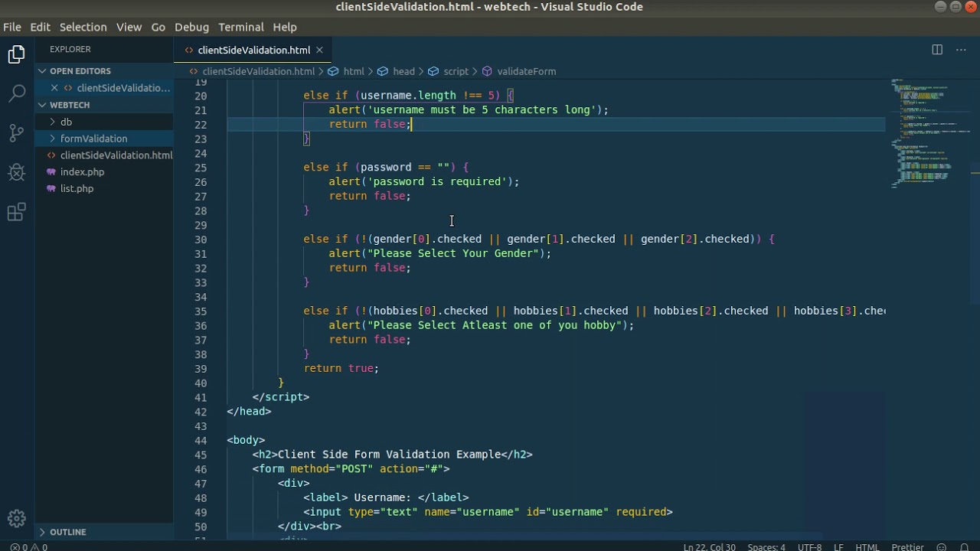This screenshot has height=551, width=980.
Task: Open the Extensions view
Action: click(x=17, y=212)
